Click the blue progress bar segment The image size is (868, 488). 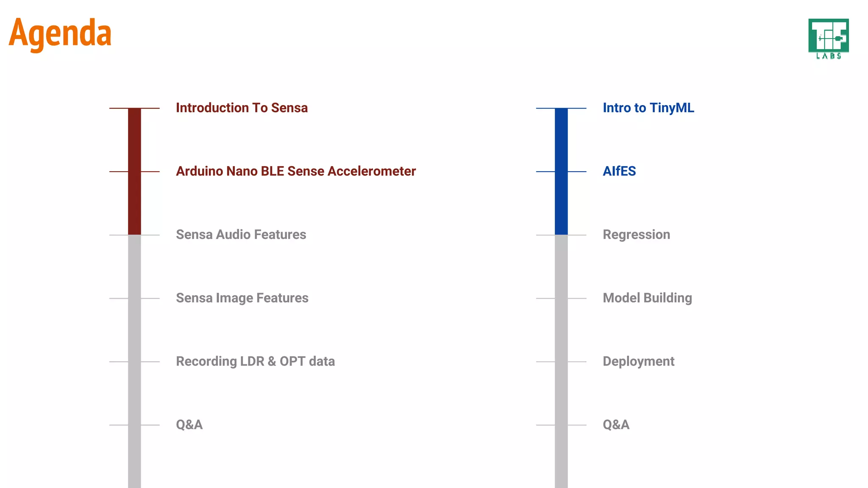(x=561, y=172)
